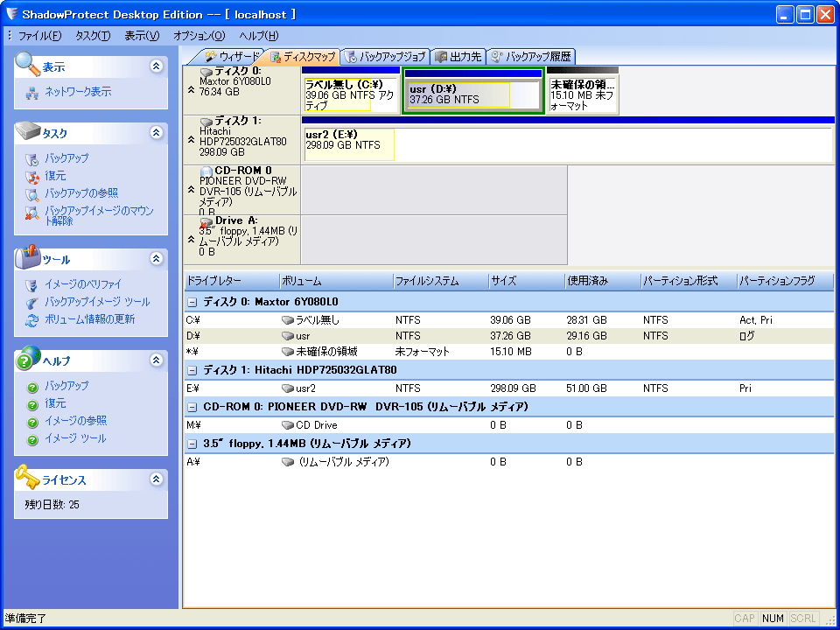Open the タスク(T) menu
The height and width of the screenshot is (630, 840).
(x=94, y=36)
